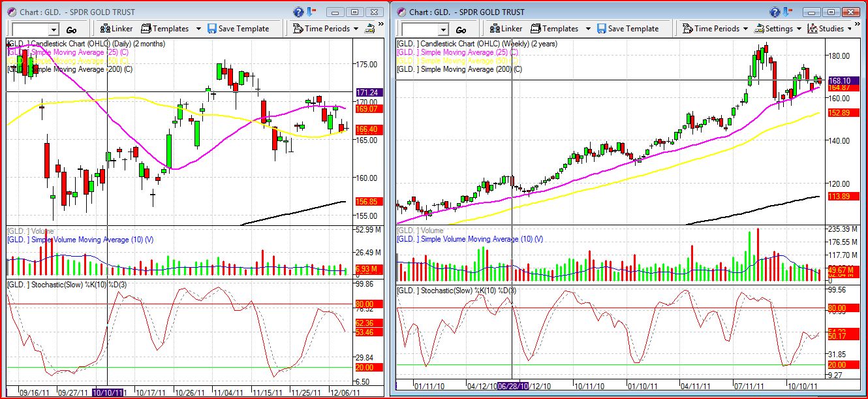Click Simple Volume Moving Average legend in right chart
The image size is (868, 399).
tap(470, 239)
